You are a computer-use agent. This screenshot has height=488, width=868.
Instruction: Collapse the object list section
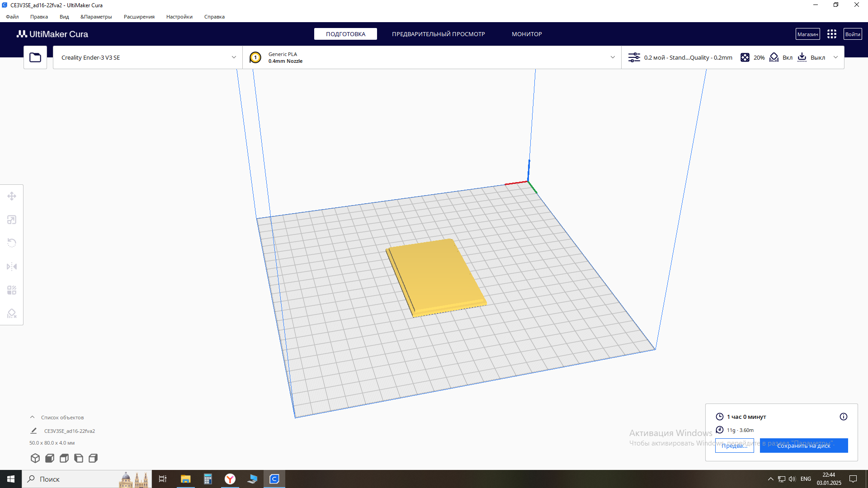[x=32, y=417]
